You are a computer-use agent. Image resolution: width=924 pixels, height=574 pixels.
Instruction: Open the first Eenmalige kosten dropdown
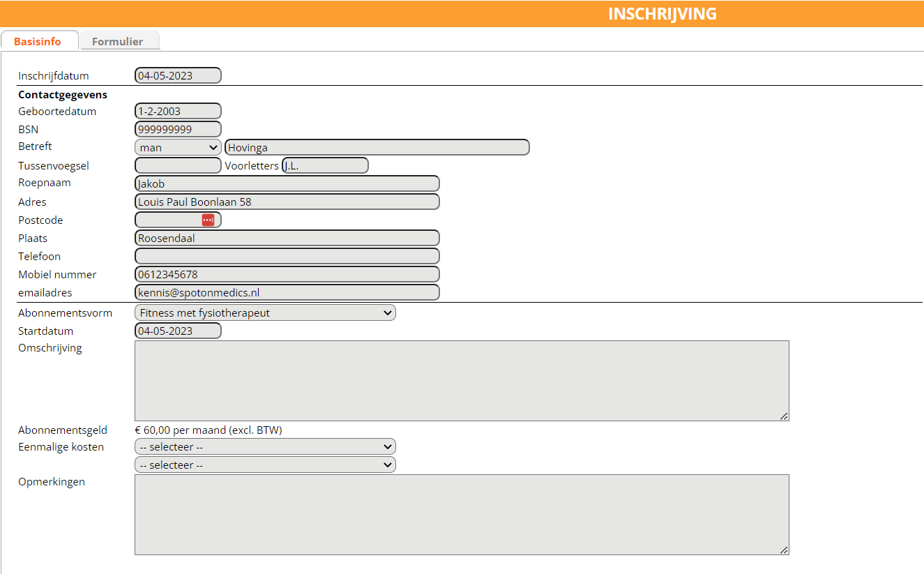coord(265,446)
